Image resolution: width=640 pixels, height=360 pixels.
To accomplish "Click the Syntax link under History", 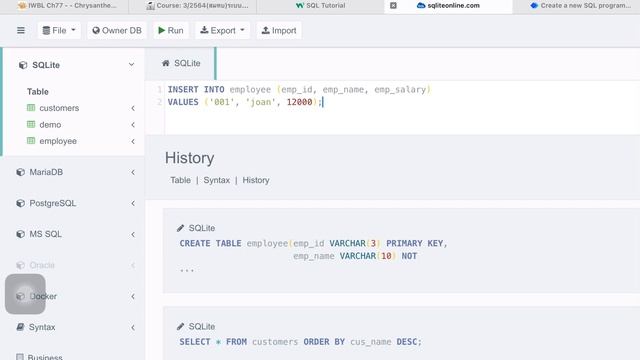I will (x=217, y=180).
